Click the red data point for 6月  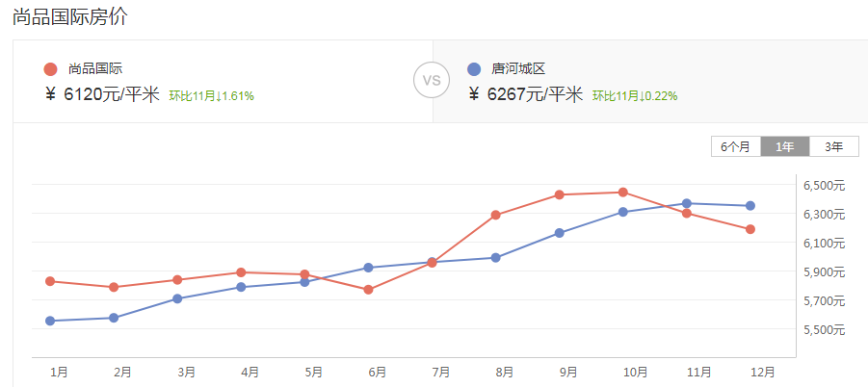coord(368,290)
